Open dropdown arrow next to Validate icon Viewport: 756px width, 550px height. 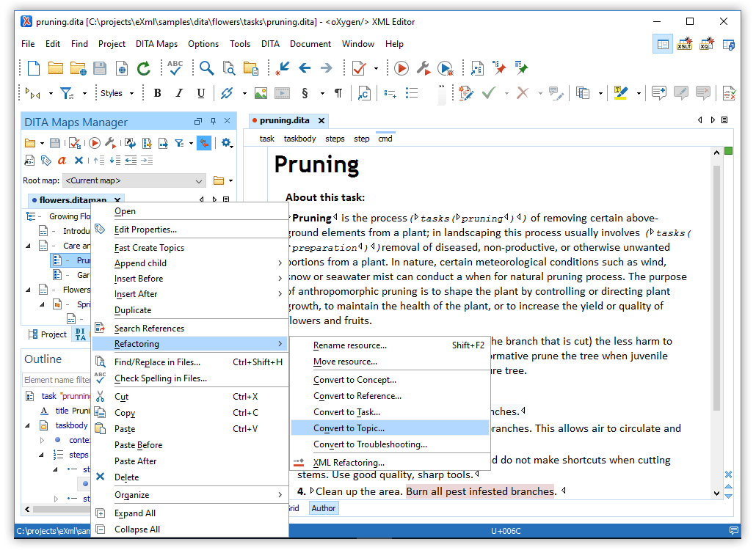pos(376,68)
